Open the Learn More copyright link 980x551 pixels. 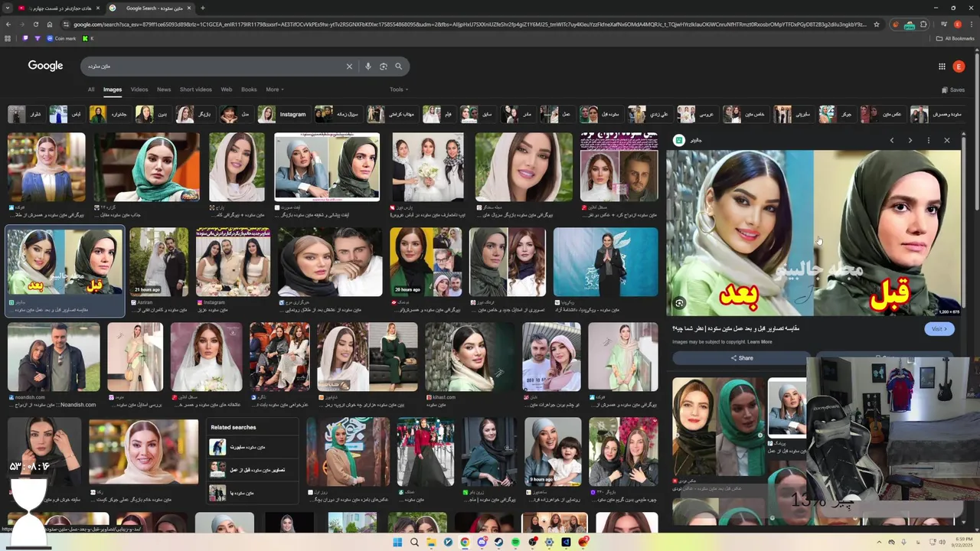click(x=759, y=342)
